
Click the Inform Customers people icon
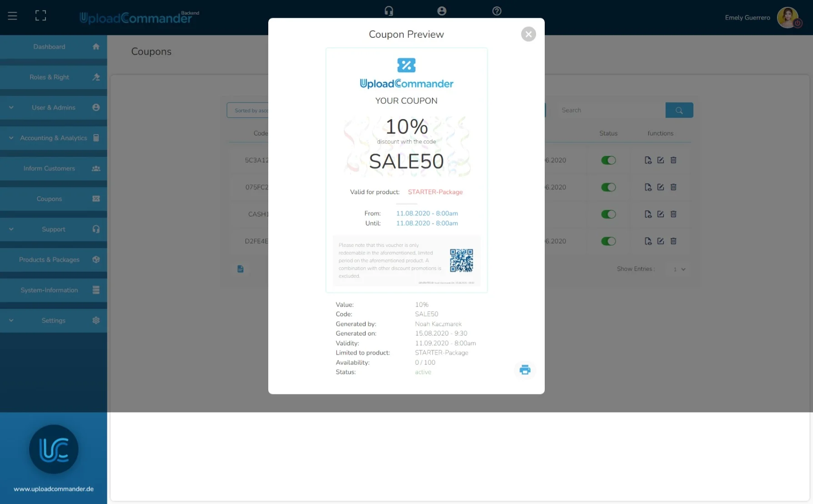tap(96, 169)
